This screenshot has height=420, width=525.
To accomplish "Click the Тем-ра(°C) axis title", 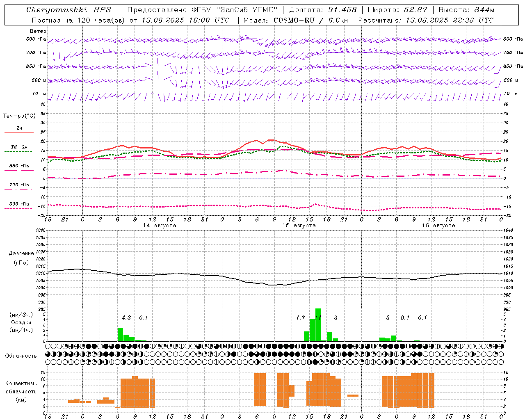I will 19,116.
